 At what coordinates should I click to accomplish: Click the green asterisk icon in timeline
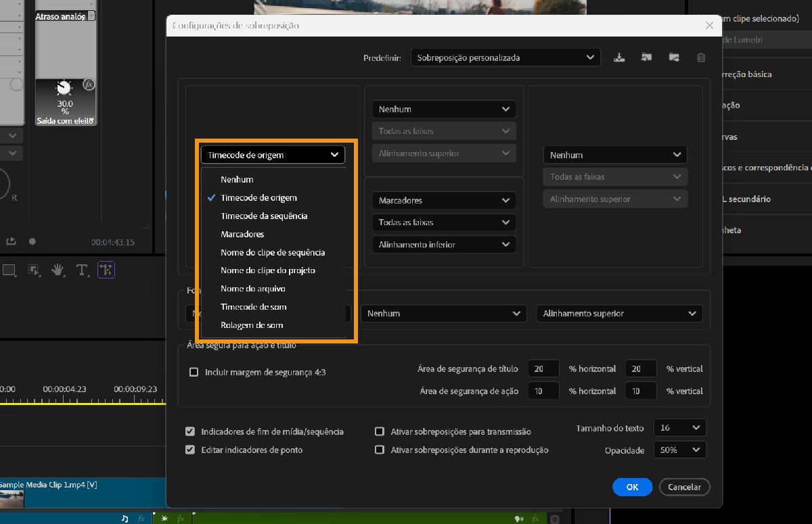pos(163,519)
